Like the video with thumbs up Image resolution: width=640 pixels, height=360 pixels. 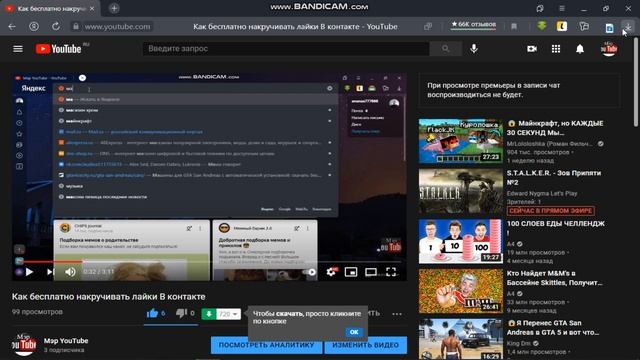pyautogui.click(x=152, y=313)
